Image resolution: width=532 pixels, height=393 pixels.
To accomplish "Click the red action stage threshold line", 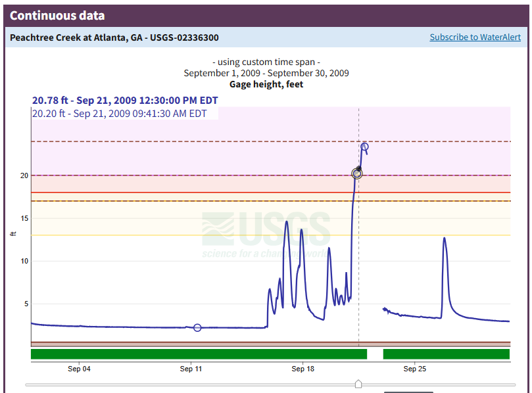I will tap(197, 191).
